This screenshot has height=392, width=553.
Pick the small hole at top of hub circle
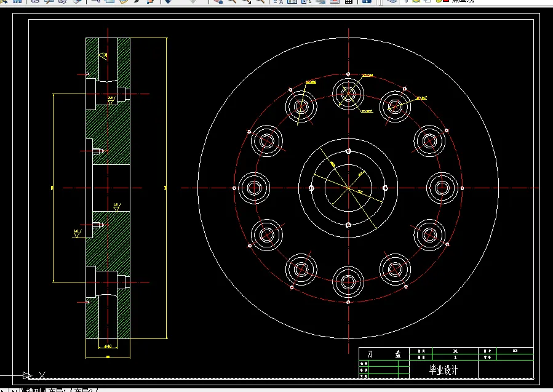point(348,151)
